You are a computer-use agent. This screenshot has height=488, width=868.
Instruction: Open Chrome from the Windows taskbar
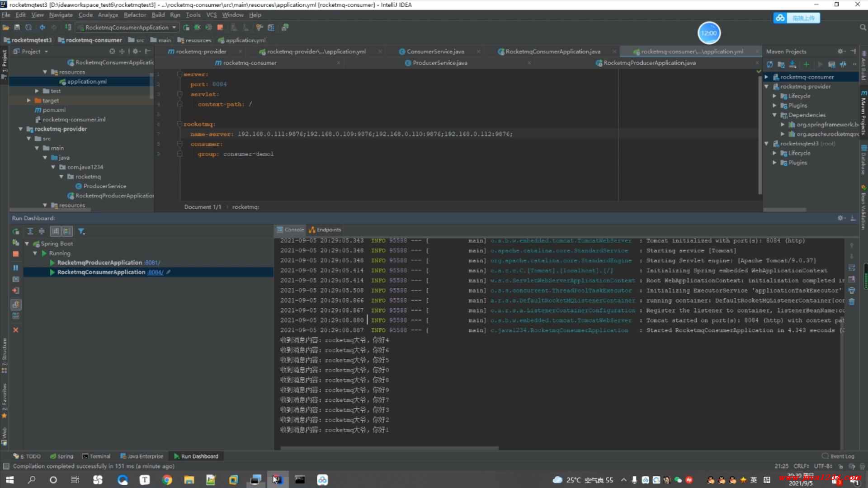coord(167,480)
